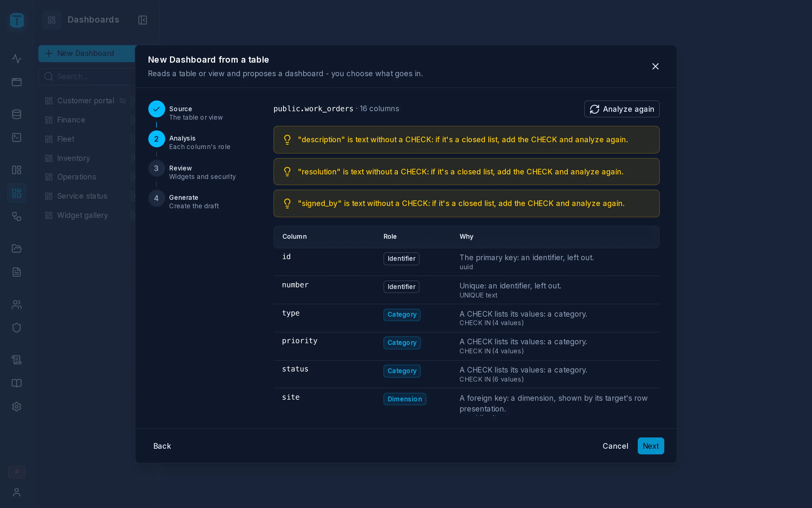The height and width of the screenshot is (508, 812).
Task: Click the Category badge for priority
Action: pyautogui.click(x=402, y=343)
